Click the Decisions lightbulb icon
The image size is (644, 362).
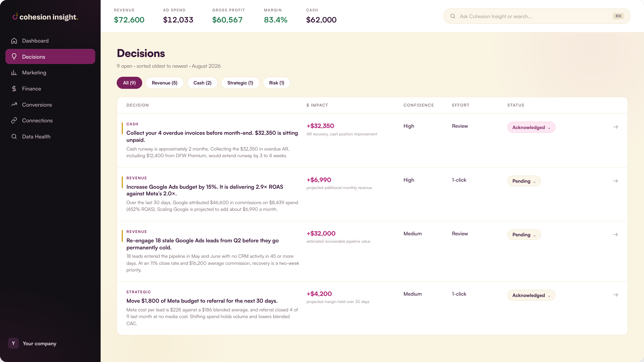pyautogui.click(x=14, y=56)
